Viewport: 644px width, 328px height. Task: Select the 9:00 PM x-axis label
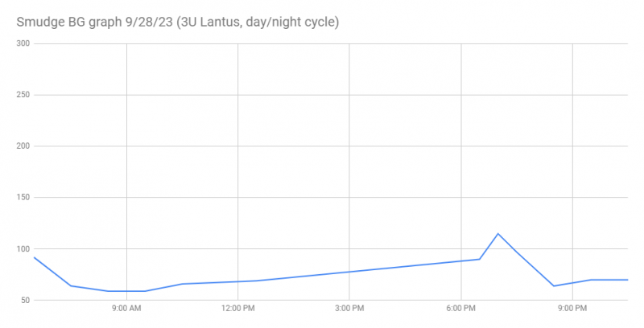coord(572,309)
